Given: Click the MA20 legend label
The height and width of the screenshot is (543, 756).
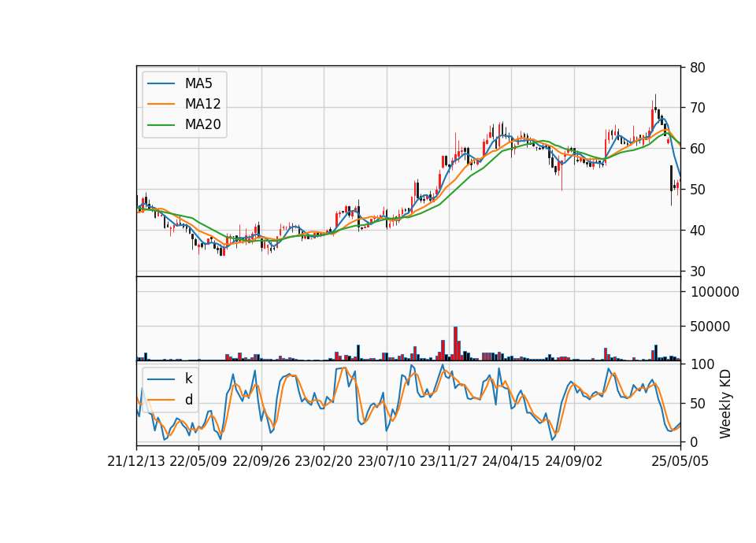Looking at the screenshot, I should (x=202, y=124).
